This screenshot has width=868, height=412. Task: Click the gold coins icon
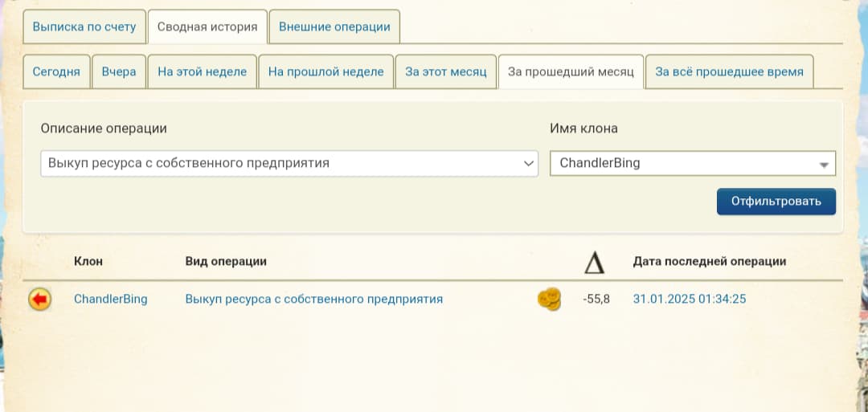tap(548, 300)
